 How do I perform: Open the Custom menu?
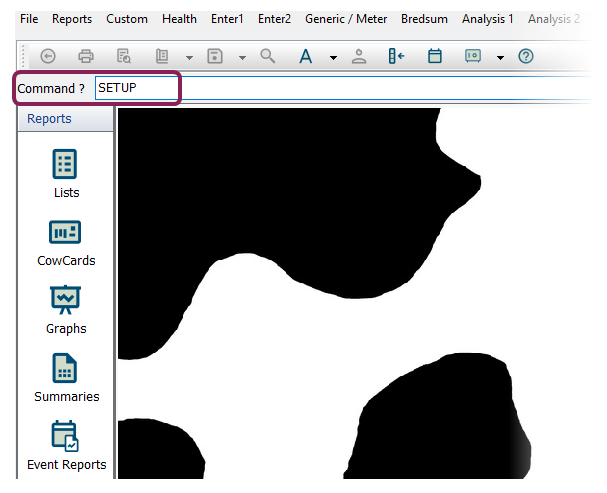127,19
